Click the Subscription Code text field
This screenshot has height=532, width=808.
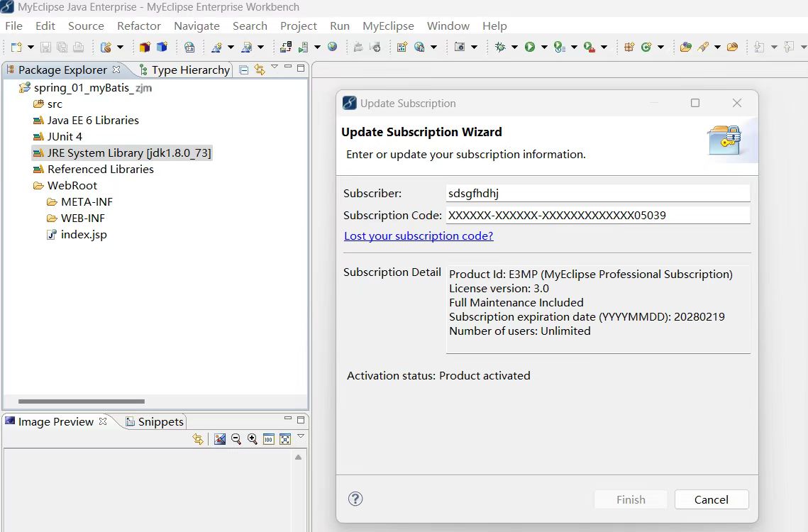(x=598, y=215)
